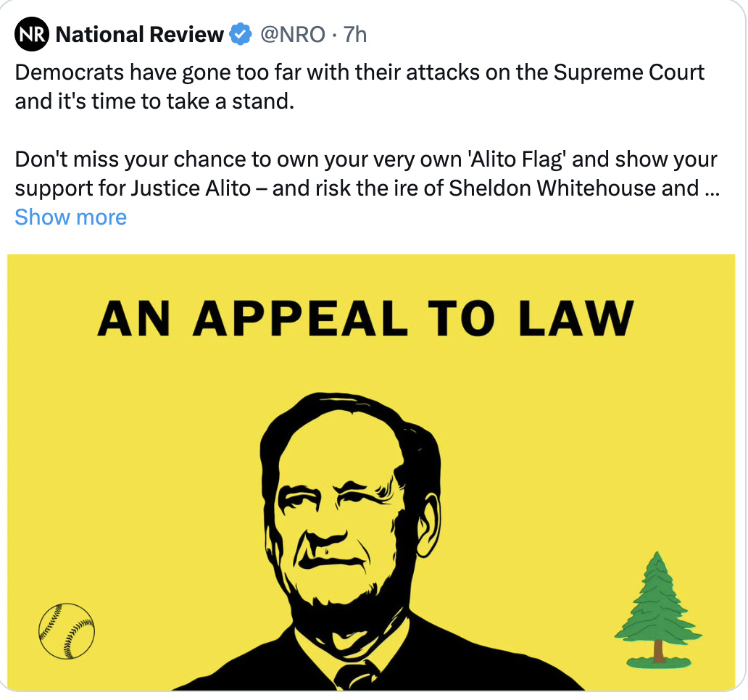This screenshot has width=748, height=700.
Task: Open the National Review profile name
Action: [139, 35]
